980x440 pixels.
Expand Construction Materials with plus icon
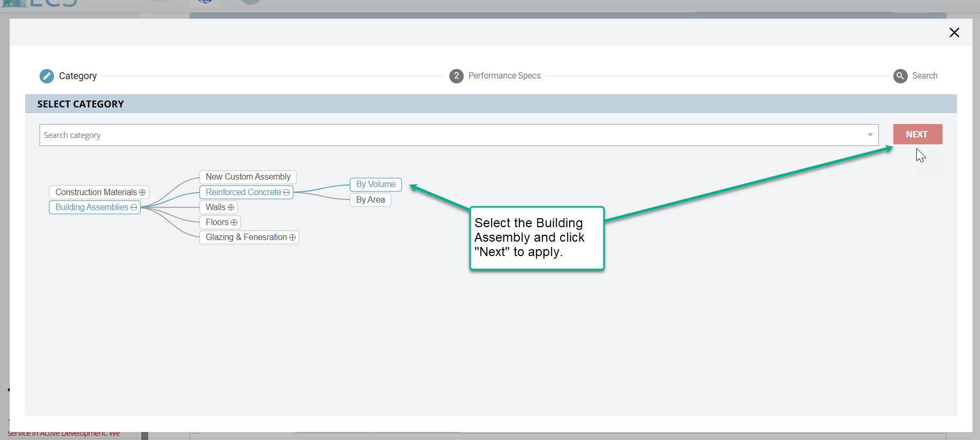click(x=142, y=192)
